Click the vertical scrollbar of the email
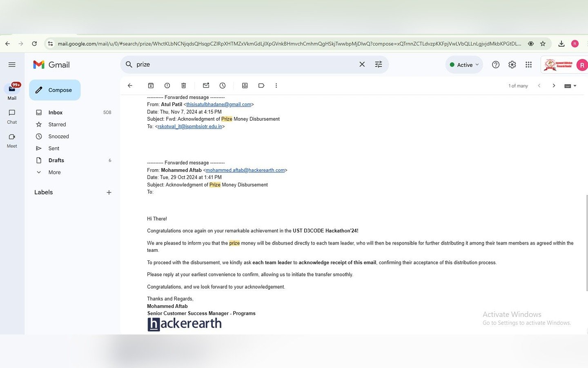Viewport: 588px width, 368px height. coord(587,243)
